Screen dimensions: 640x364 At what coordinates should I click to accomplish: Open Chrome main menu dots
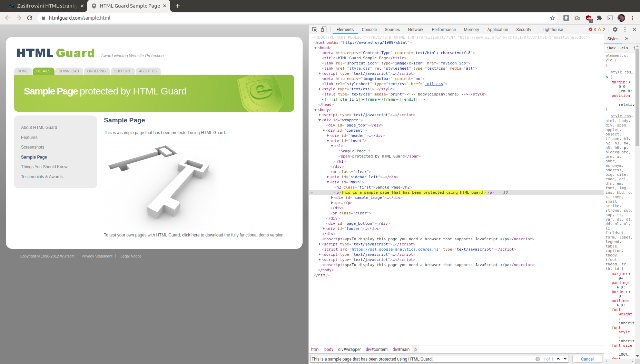coord(632,18)
